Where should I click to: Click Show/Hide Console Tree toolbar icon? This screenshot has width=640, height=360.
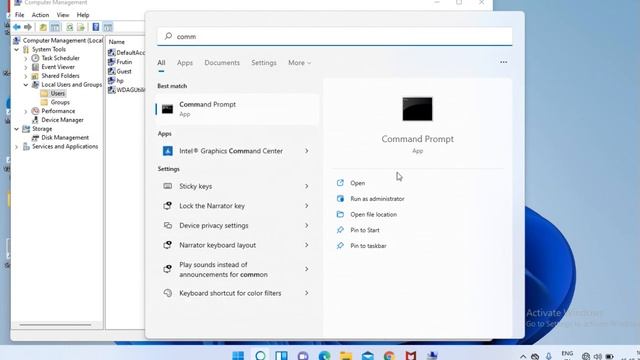pyautogui.click(x=55, y=27)
